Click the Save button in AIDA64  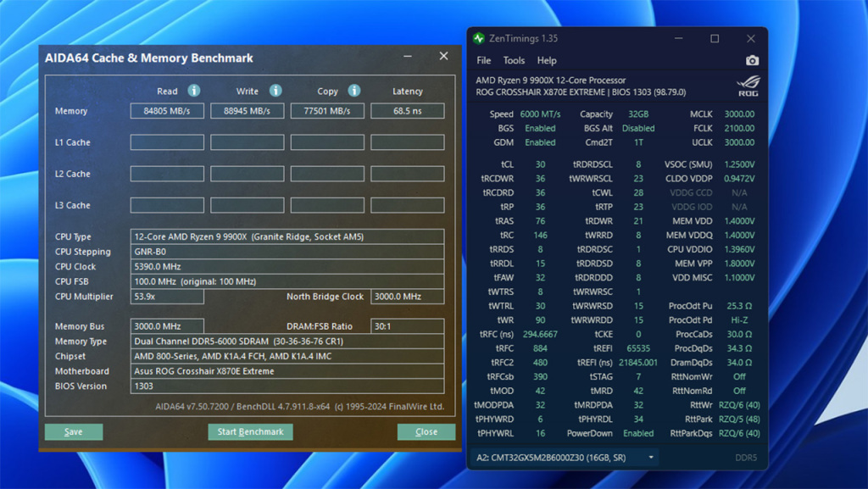[74, 431]
